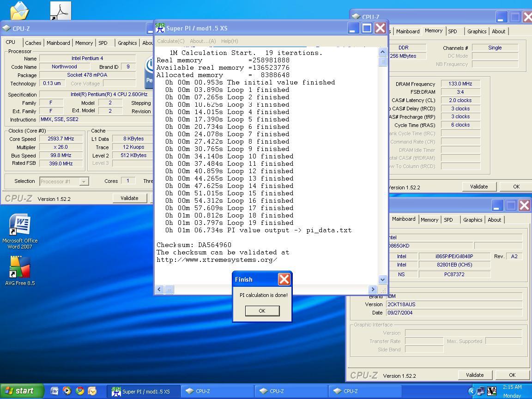The height and width of the screenshot is (399, 532).
Task: Open the folder icon on the desktop
Action: 20,10
